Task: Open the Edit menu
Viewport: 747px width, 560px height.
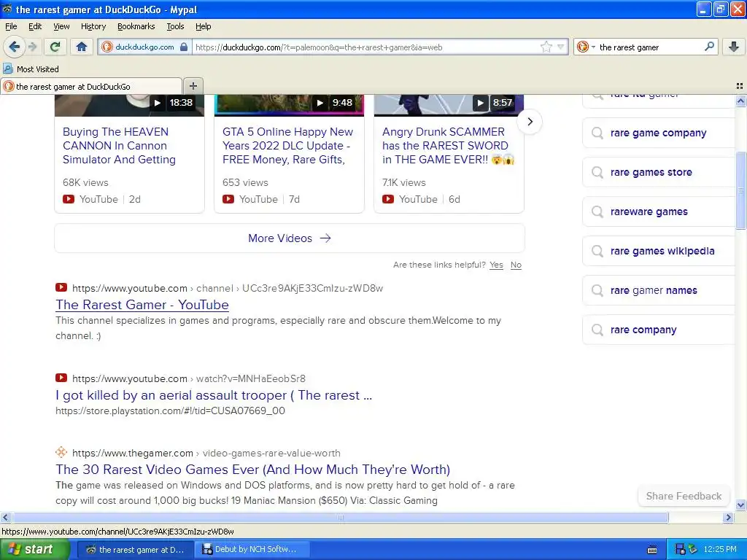Action: click(x=35, y=26)
